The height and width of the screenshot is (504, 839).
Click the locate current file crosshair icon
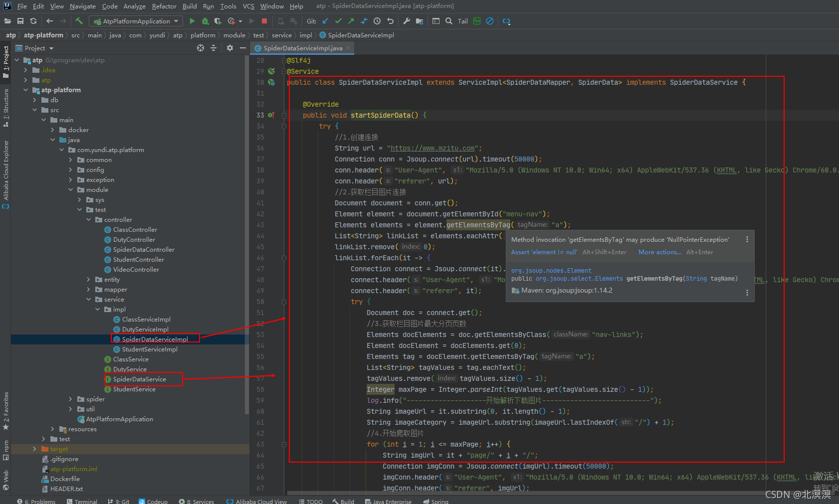point(201,48)
